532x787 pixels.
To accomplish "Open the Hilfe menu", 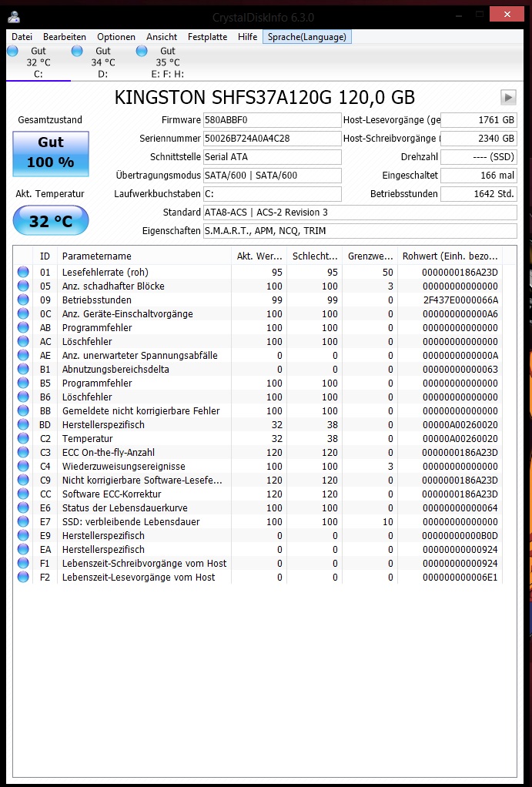I will [x=247, y=37].
